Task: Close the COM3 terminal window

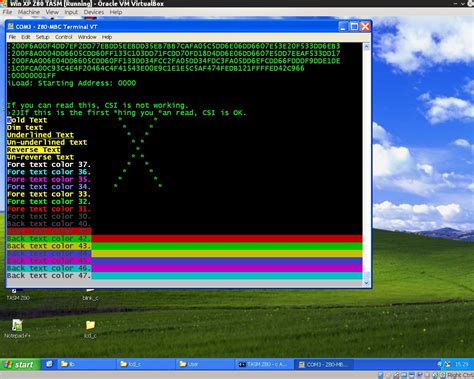Action: tap(365, 26)
